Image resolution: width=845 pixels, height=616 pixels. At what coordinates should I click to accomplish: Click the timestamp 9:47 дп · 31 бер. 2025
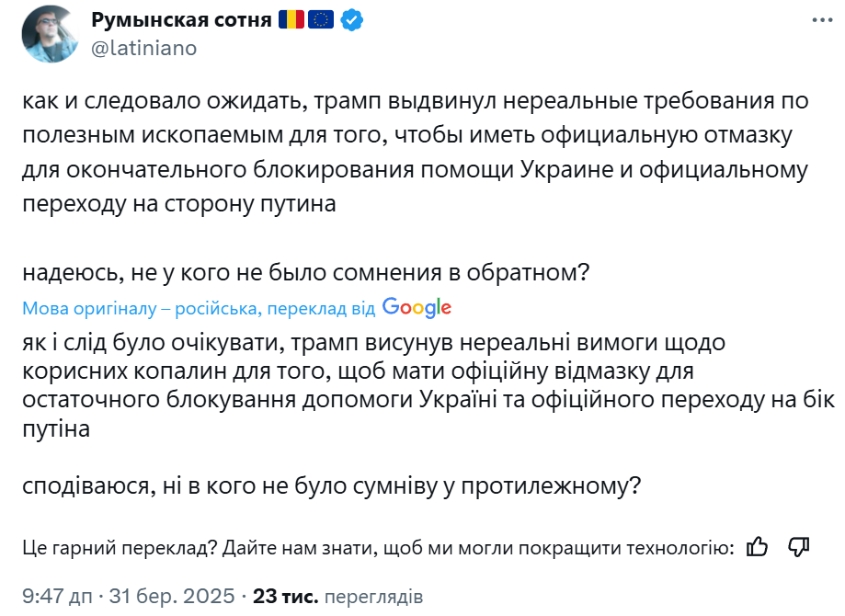click(128, 596)
